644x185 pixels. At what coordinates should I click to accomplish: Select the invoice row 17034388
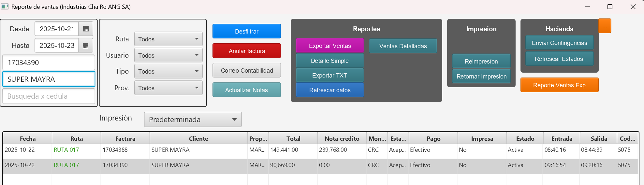[x=125, y=150]
